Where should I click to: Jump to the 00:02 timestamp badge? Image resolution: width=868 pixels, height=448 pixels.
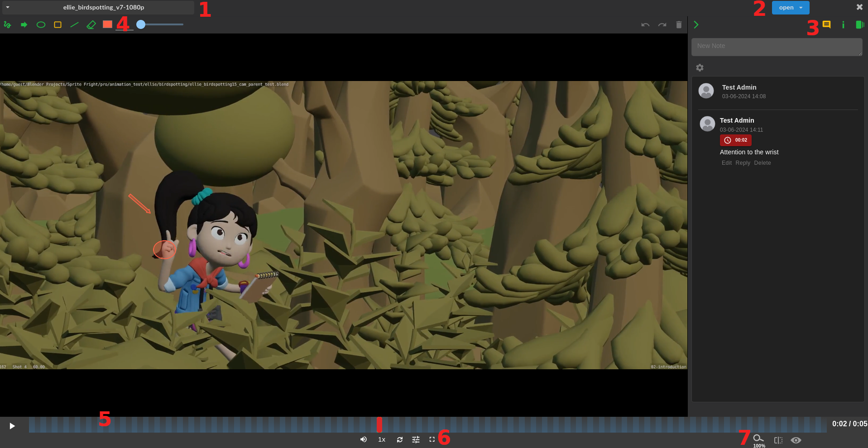[x=736, y=140]
